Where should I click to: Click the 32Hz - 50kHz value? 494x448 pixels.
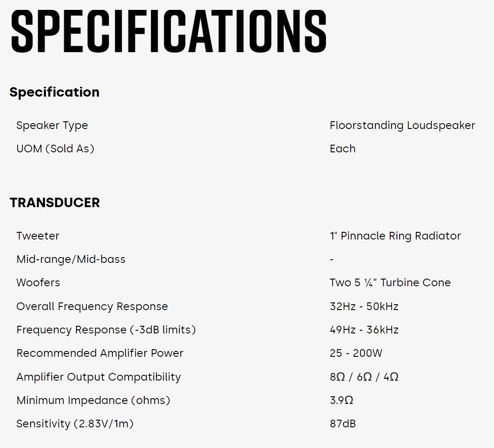(364, 306)
